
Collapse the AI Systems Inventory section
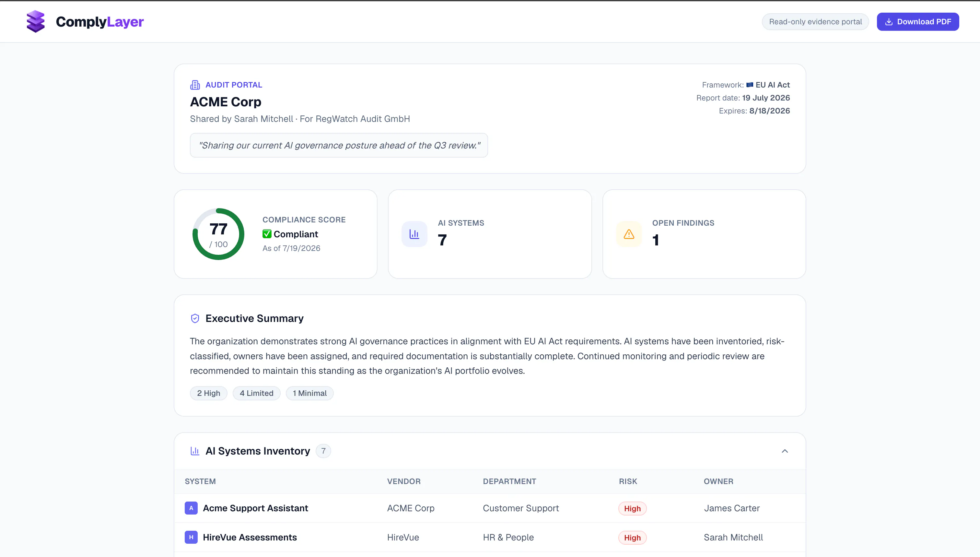[x=785, y=451]
